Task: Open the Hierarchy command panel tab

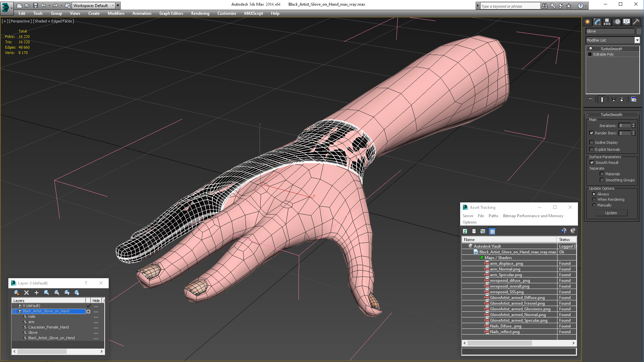Action: 607,22
